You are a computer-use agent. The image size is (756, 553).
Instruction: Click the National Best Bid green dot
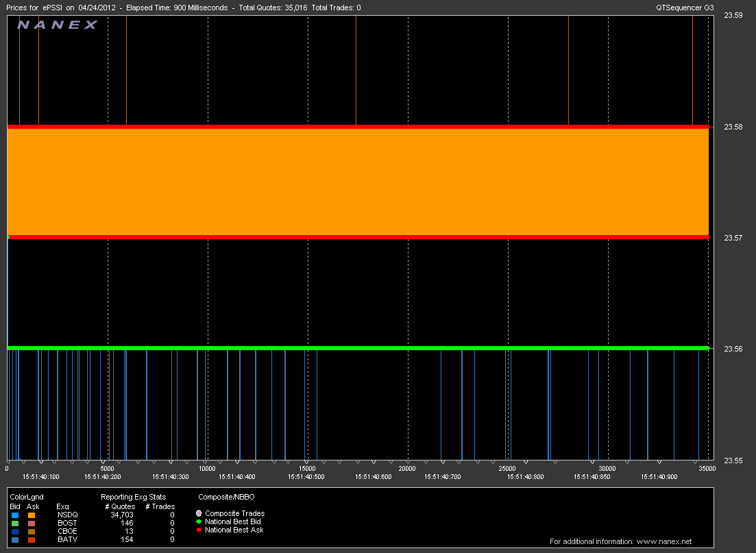tap(199, 521)
